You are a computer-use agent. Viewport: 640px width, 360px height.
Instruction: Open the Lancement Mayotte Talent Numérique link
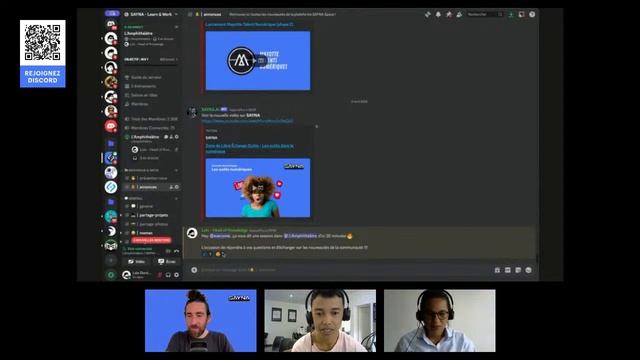(249, 24)
